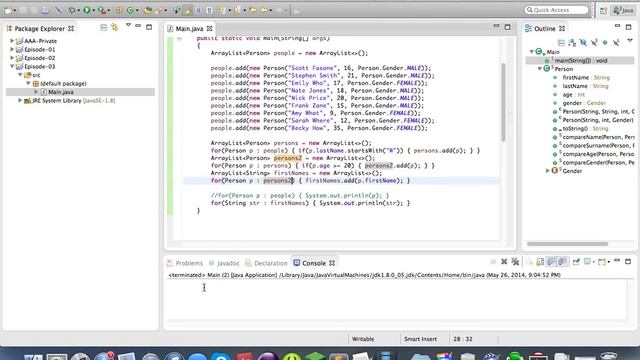This screenshot has width=640, height=360.
Task: Select the Main.java editor tab
Action: coord(190,29)
